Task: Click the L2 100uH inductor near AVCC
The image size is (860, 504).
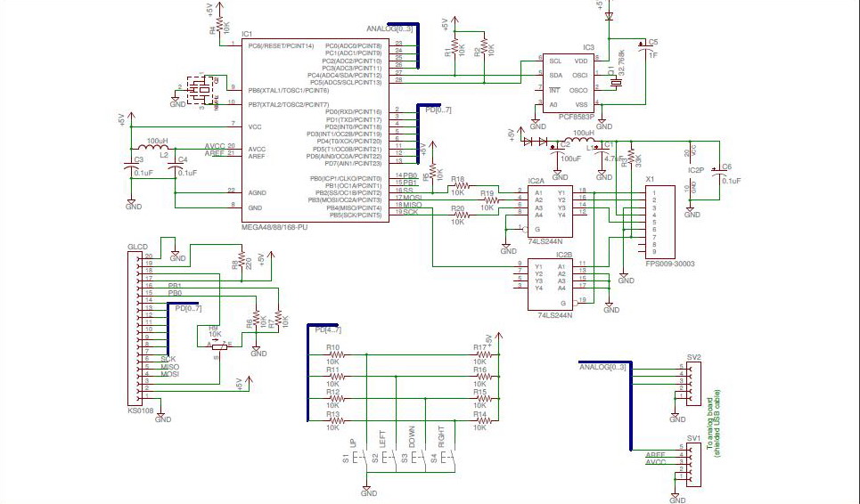Action: 159,148
